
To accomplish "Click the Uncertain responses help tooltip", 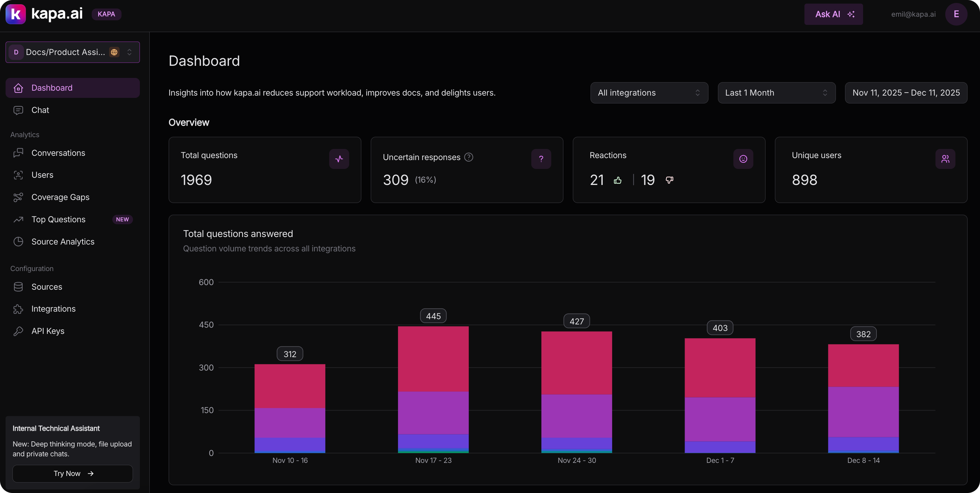I will [469, 157].
